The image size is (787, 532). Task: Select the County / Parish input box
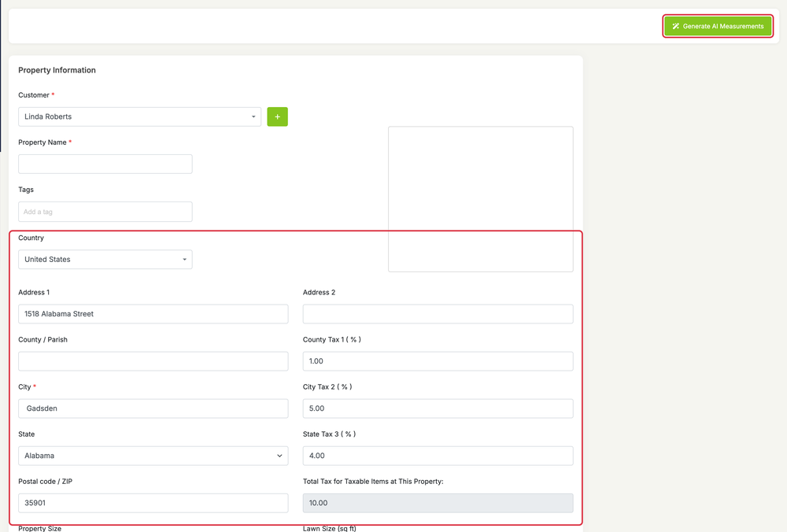[x=153, y=361]
